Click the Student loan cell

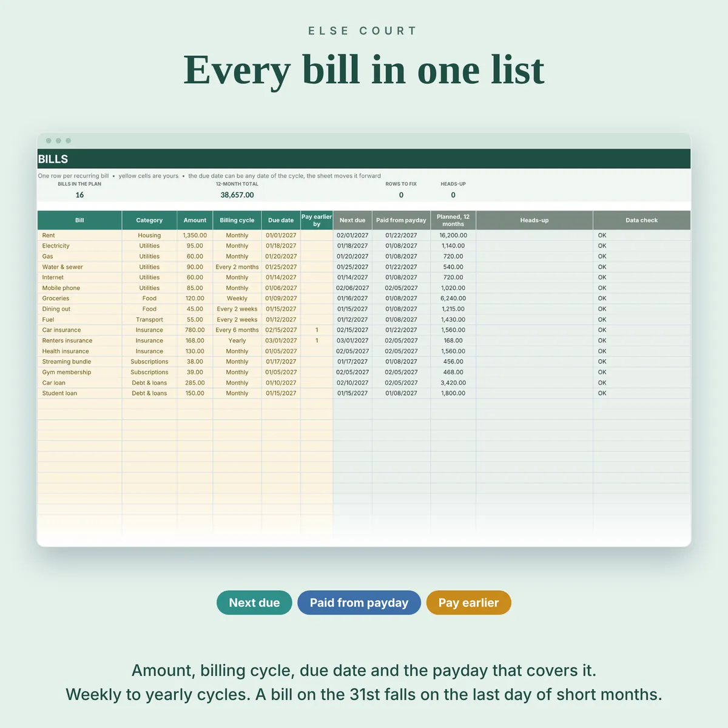[79, 393]
